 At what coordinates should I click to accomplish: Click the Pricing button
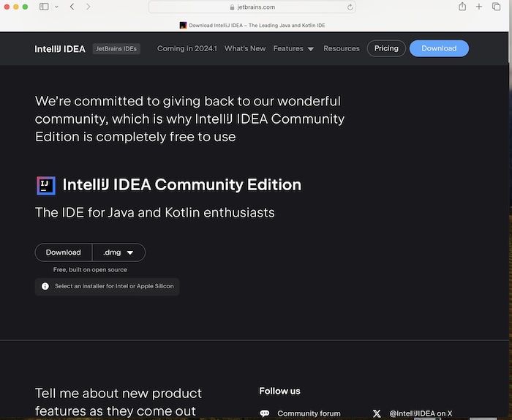(x=386, y=48)
